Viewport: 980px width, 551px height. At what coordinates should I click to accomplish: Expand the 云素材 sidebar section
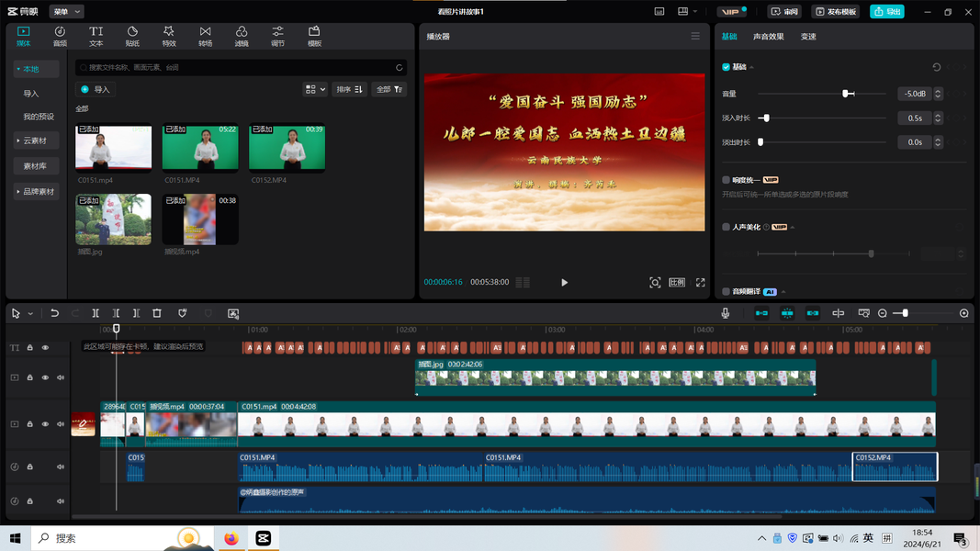coord(36,141)
